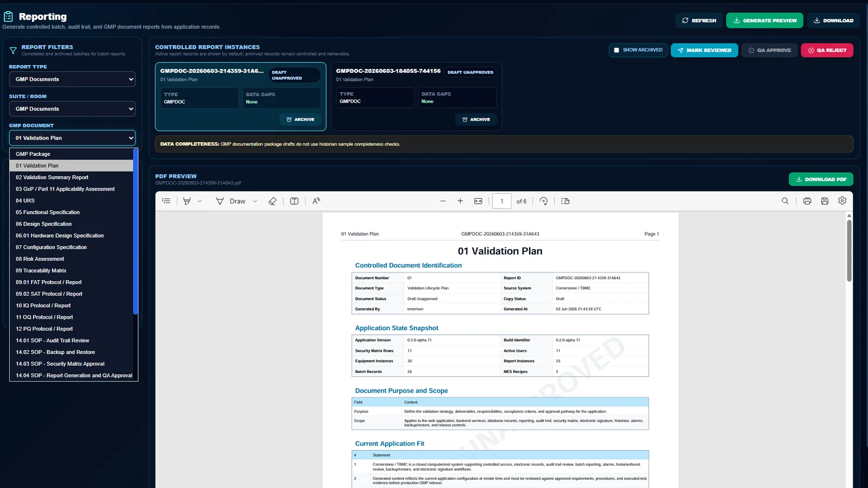Screen dimensions: 868x488
Task: Choose GMP Package option
Action: [71, 154]
